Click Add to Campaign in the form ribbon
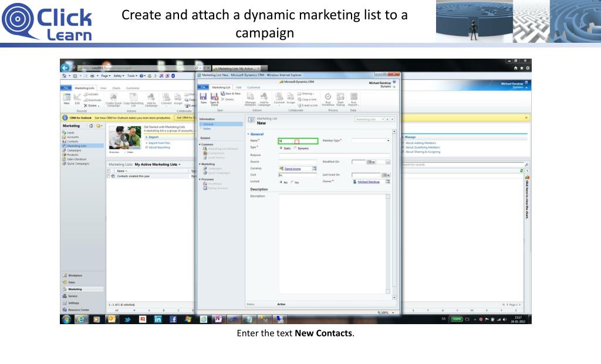Screen dimensions: 601x364 click(264, 99)
